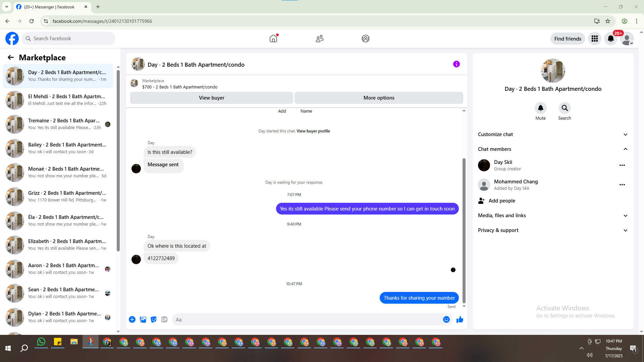Search in conversation using magnifier icon
The width and height of the screenshot is (644, 362).
point(565,108)
